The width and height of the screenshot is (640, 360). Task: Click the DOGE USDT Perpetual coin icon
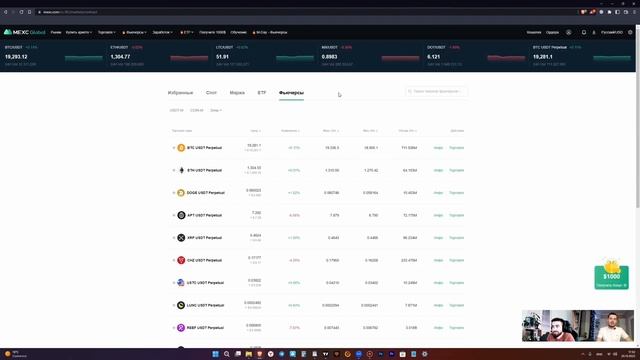click(x=181, y=193)
